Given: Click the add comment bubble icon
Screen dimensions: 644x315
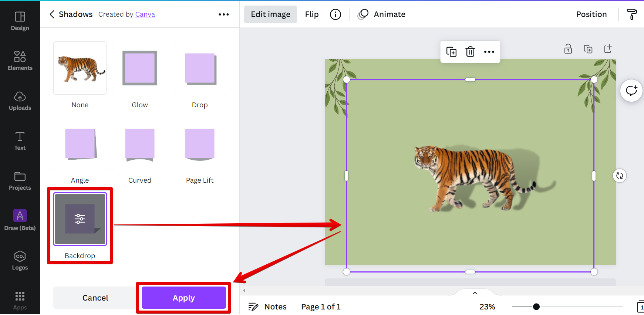Looking at the screenshot, I should point(631,91).
